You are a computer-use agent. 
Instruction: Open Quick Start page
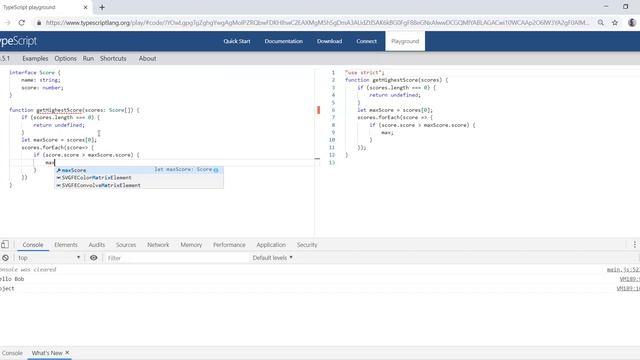pyautogui.click(x=237, y=41)
